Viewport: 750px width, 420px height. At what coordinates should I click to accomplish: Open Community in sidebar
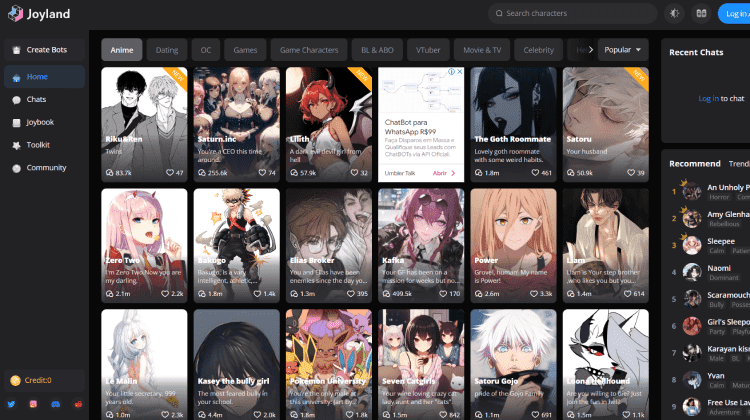(x=44, y=168)
